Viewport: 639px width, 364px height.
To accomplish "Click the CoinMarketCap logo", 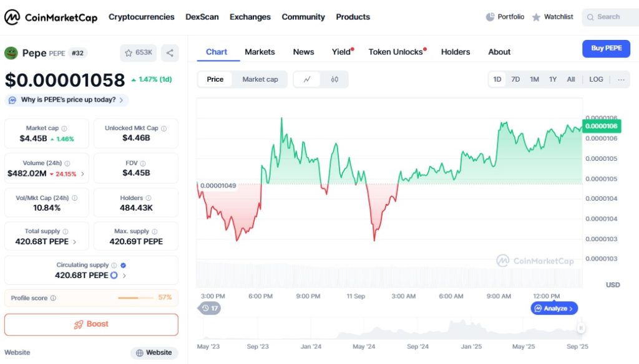I will (x=51, y=17).
